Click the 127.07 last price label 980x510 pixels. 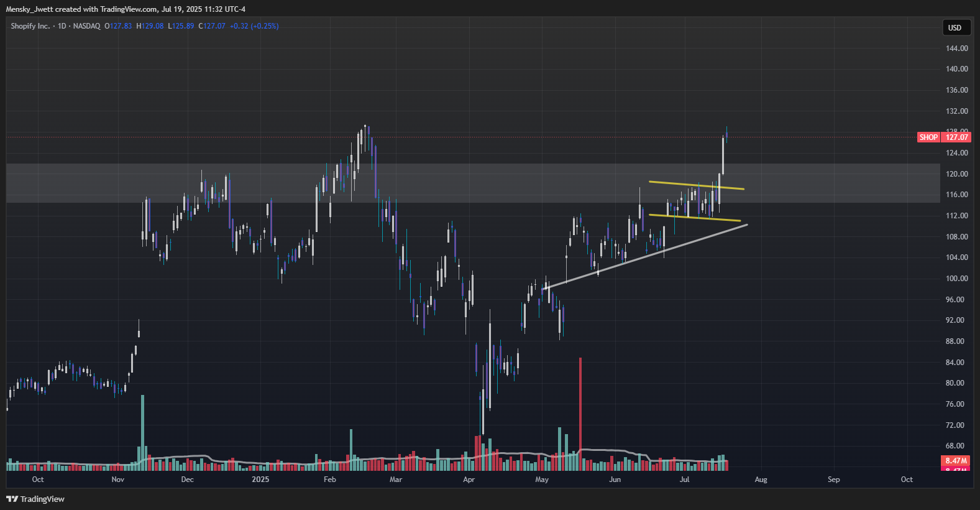[957, 137]
